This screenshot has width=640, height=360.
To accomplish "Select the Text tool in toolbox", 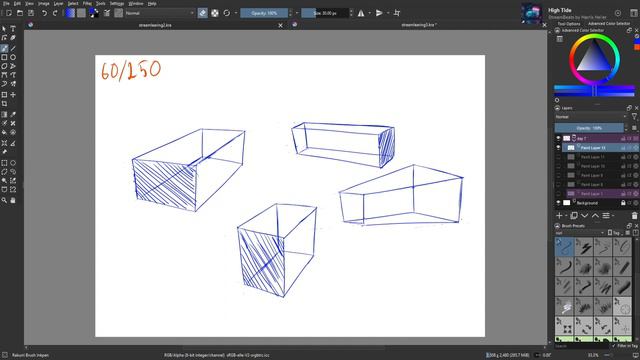I will 13,29.
